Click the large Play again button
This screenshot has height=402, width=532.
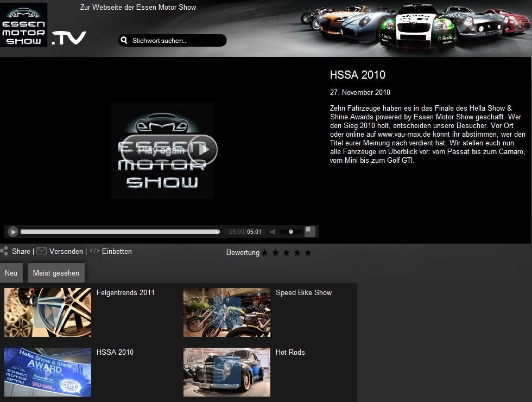[x=202, y=150]
